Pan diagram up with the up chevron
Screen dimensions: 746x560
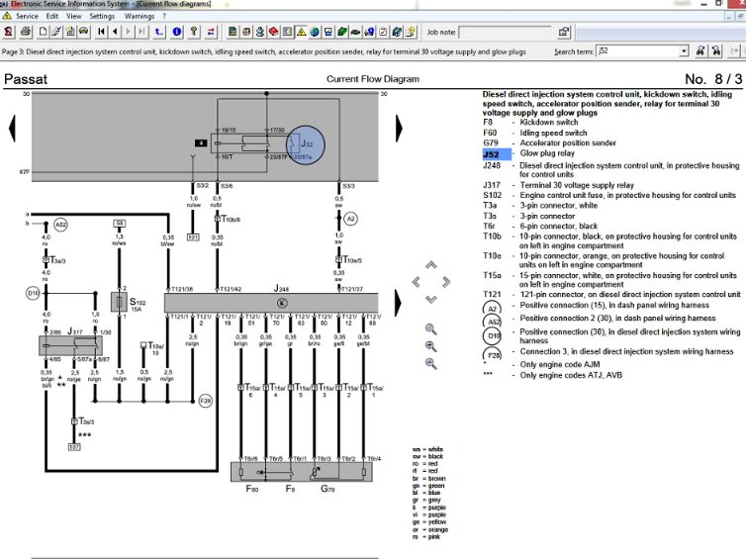[x=431, y=264]
